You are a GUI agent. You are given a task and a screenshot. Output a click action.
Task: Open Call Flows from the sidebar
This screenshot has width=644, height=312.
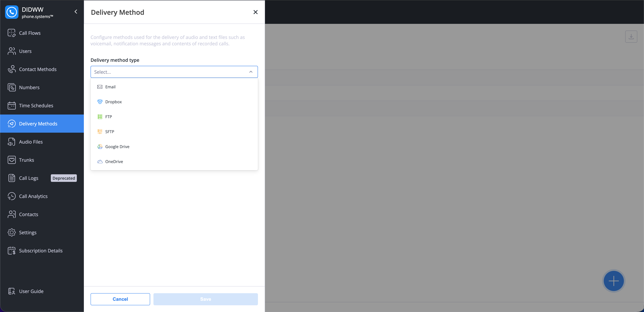click(30, 33)
